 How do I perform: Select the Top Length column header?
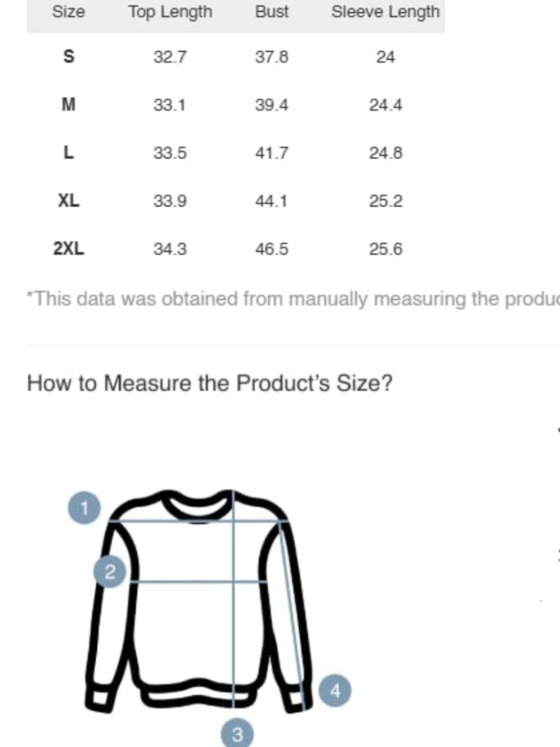point(170,12)
